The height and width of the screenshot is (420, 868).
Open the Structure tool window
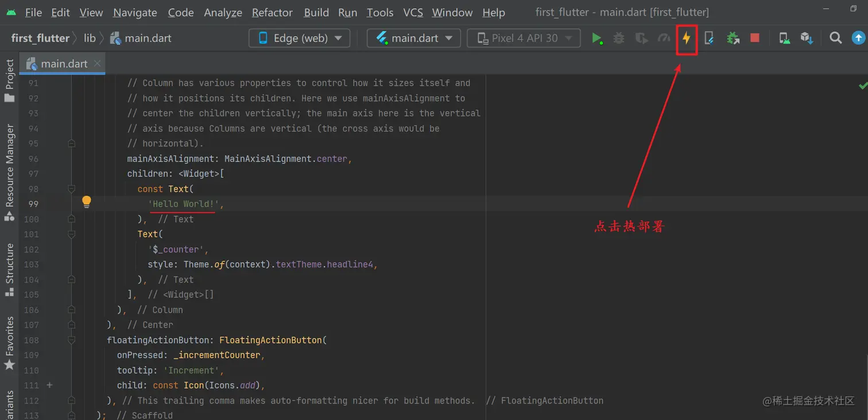click(x=9, y=270)
